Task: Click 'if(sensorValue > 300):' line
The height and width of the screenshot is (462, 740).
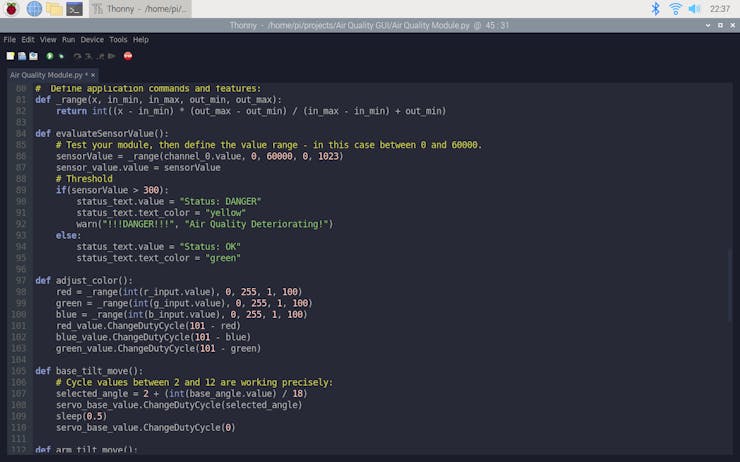Action: (112, 190)
